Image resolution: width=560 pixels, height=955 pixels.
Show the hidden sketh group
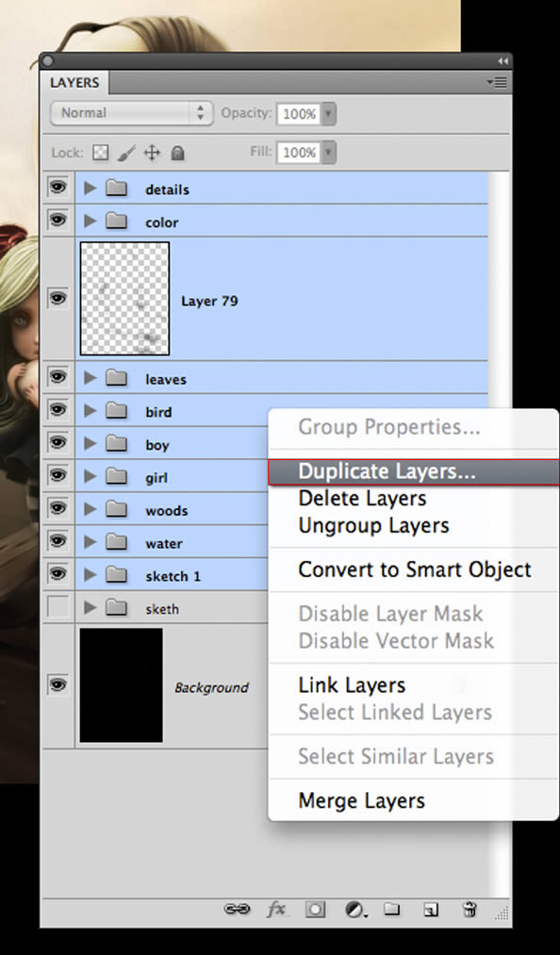pyautogui.click(x=58, y=607)
